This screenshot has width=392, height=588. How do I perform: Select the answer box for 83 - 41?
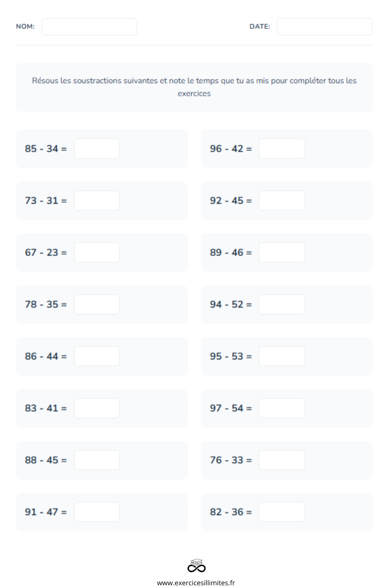(97, 408)
